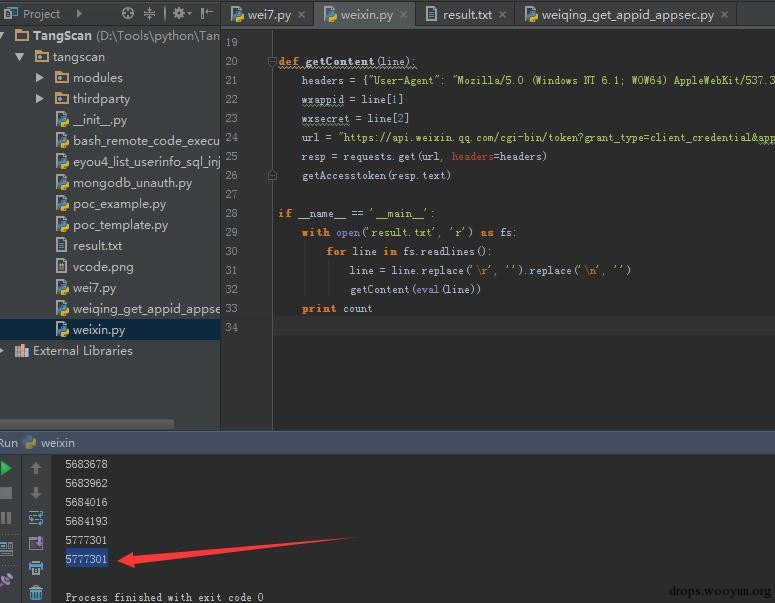Switch to the result.txt tab

pyautogui.click(x=467, y=15)
